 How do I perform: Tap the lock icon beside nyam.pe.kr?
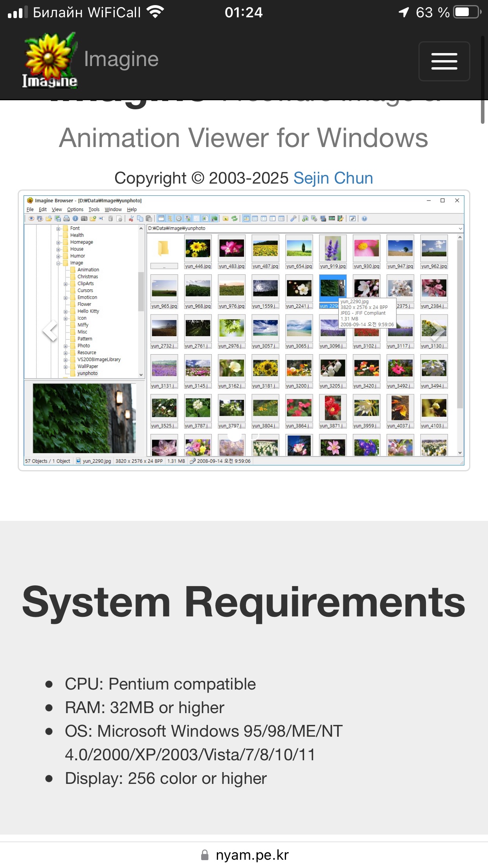click(205, 855)
